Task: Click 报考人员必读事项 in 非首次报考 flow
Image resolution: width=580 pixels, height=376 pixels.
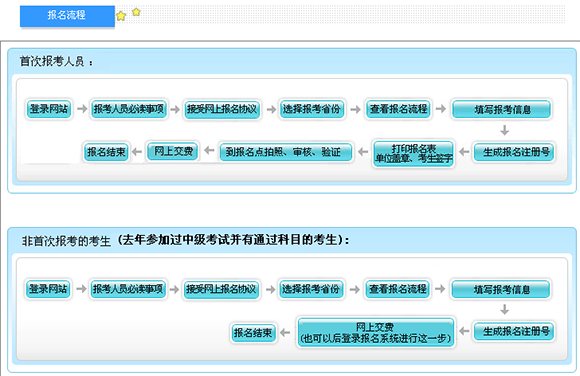Action: pyautogui.click(x=128, y=289)
